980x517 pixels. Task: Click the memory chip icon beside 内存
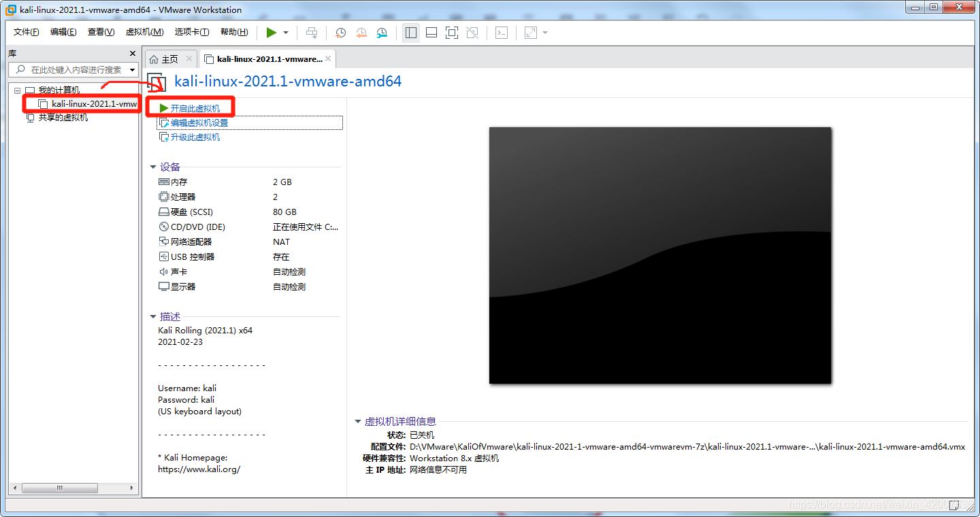163,182
